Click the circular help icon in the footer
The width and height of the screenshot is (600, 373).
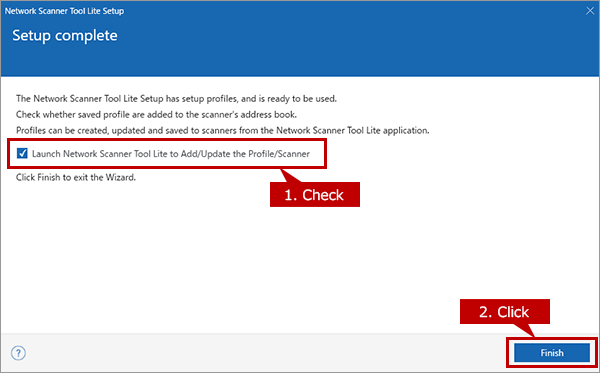click(18, 353)
